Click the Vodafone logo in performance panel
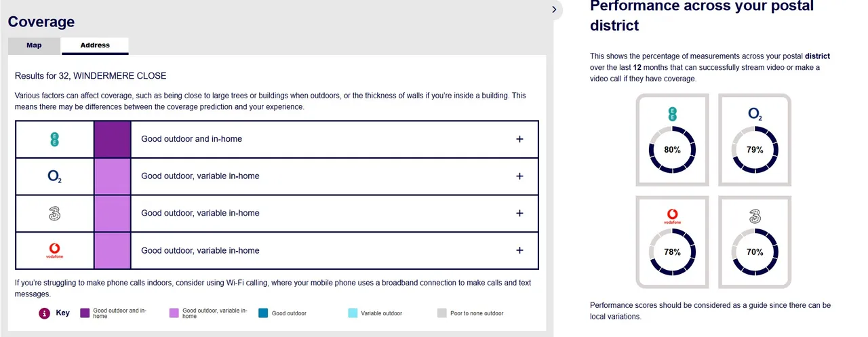The height and width of the screenshot is (337, 868). click(x=672, y=217)
